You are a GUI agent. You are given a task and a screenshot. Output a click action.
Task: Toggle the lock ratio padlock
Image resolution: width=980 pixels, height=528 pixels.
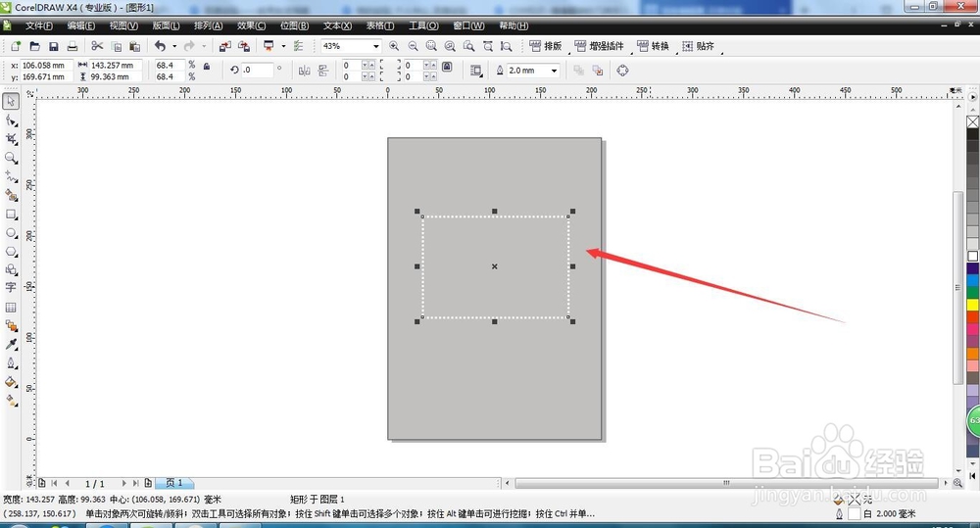[x=207, y=66]
